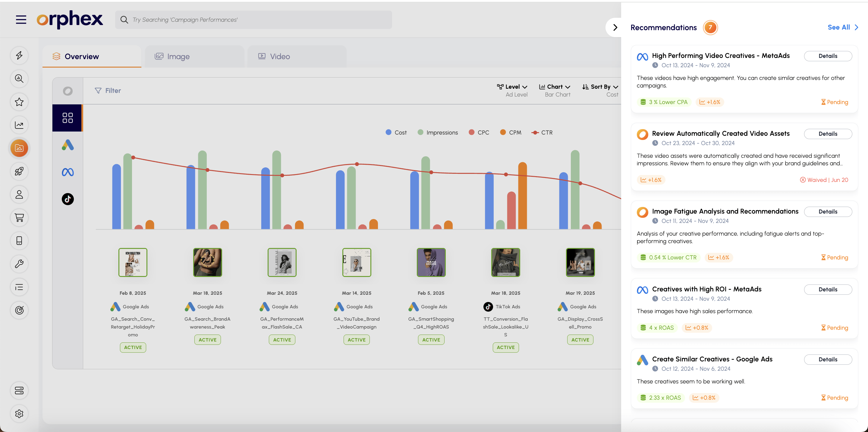Select the Google Ads platform filter icon

point(68,145)
